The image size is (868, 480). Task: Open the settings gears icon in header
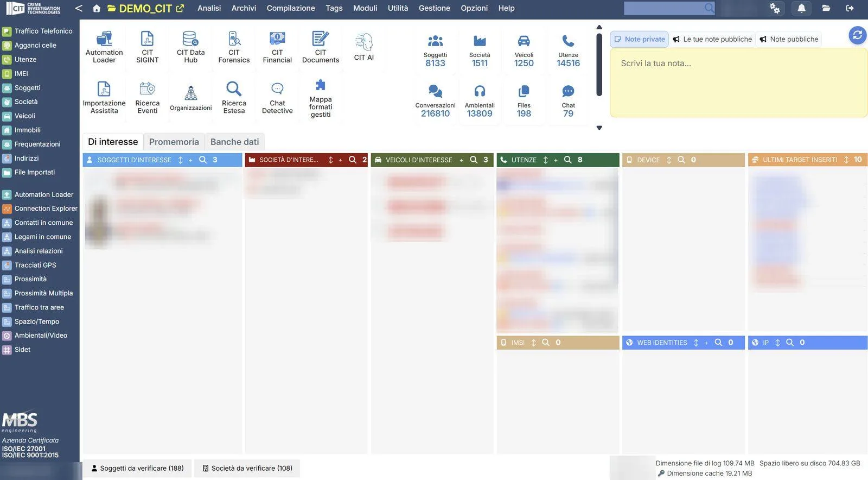(775, 8)
